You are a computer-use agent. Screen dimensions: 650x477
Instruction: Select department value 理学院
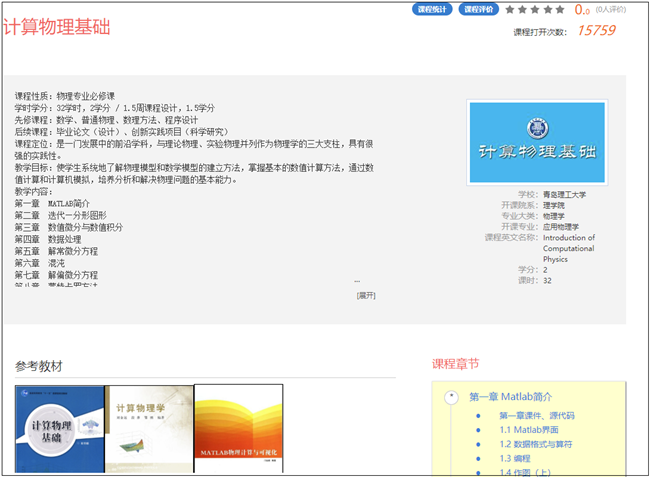[553, 205]
